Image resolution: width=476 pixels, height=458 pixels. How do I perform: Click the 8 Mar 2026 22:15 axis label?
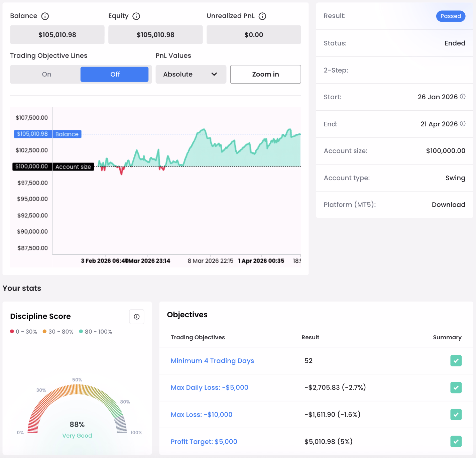click(211, 261)
